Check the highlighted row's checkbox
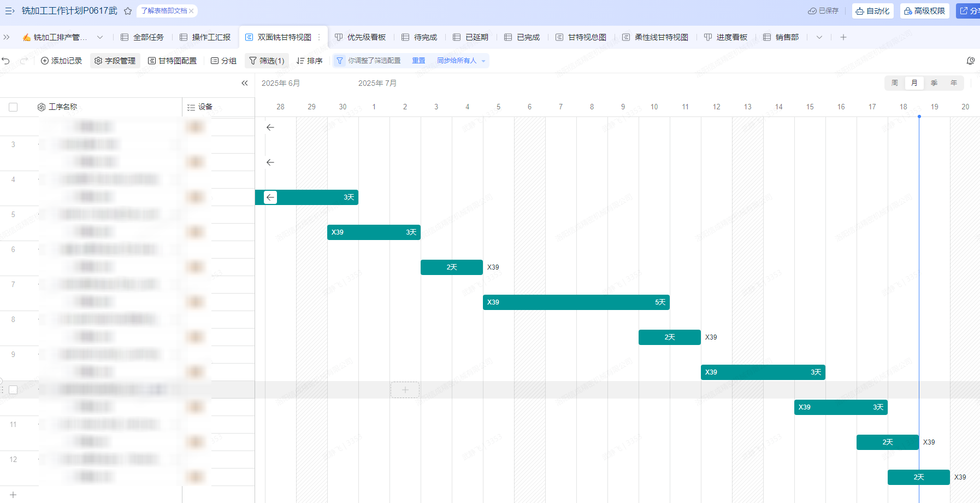The image size is (980, 503). (x=13, y=390)
